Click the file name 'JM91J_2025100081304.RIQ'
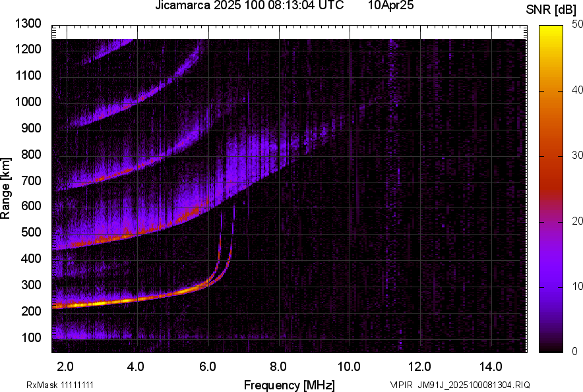The width and height of the screenshot is (583, 392). (x=474, y=385)
